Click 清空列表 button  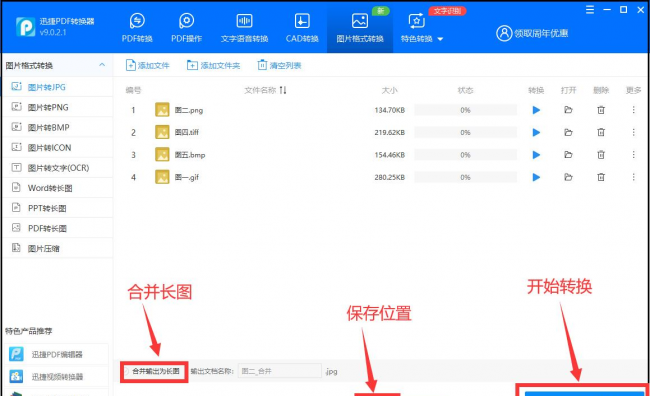[279, 65]
